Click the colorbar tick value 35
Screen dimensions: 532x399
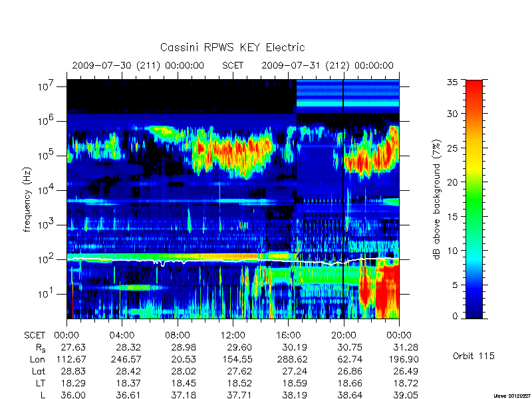click(453, 82)
